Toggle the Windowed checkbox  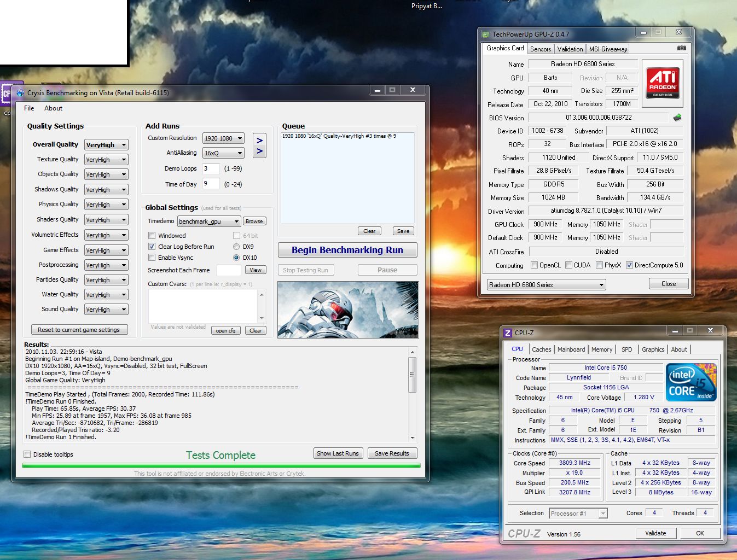coord(152,236)
